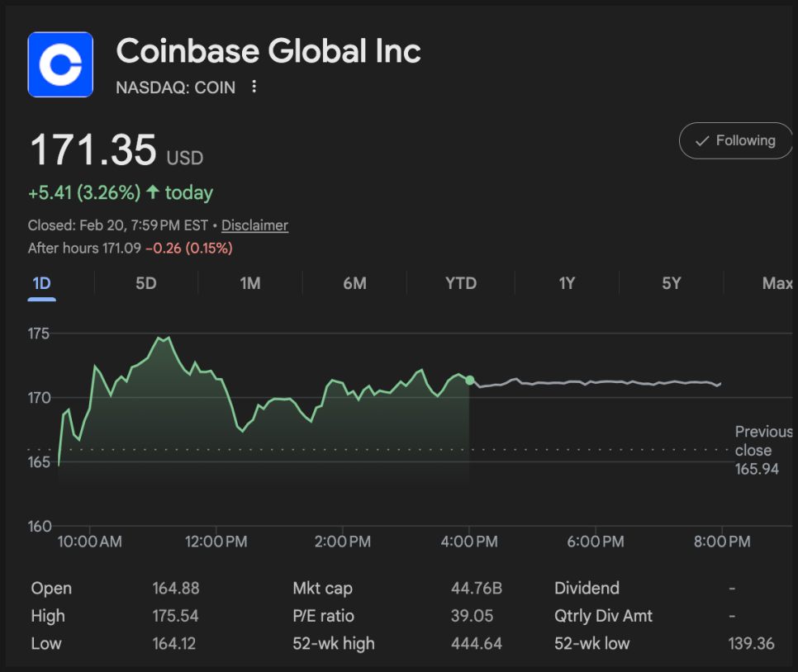Viewport: 798px width, 672px height.
Task: Select the 1D chart range tab
Action: 41,284
